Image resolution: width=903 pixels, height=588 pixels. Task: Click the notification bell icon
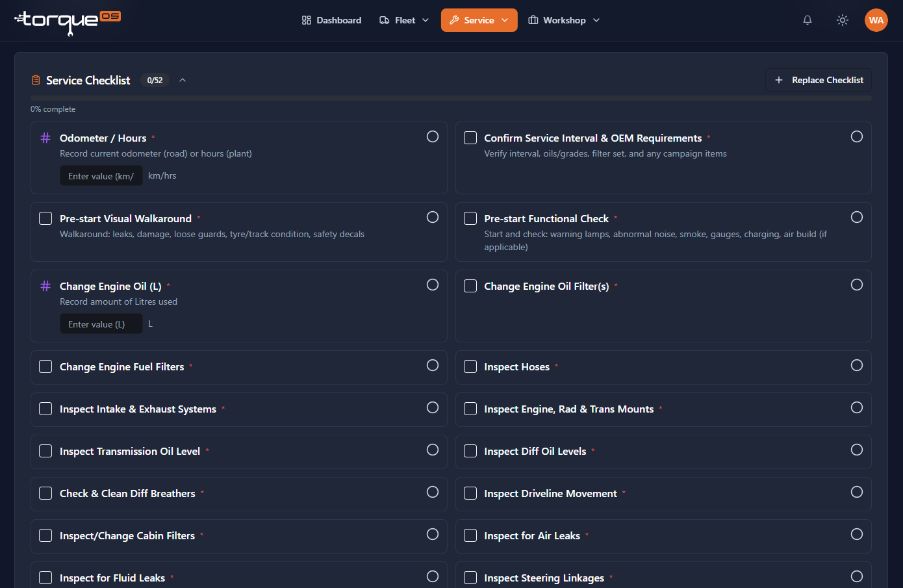808,20
